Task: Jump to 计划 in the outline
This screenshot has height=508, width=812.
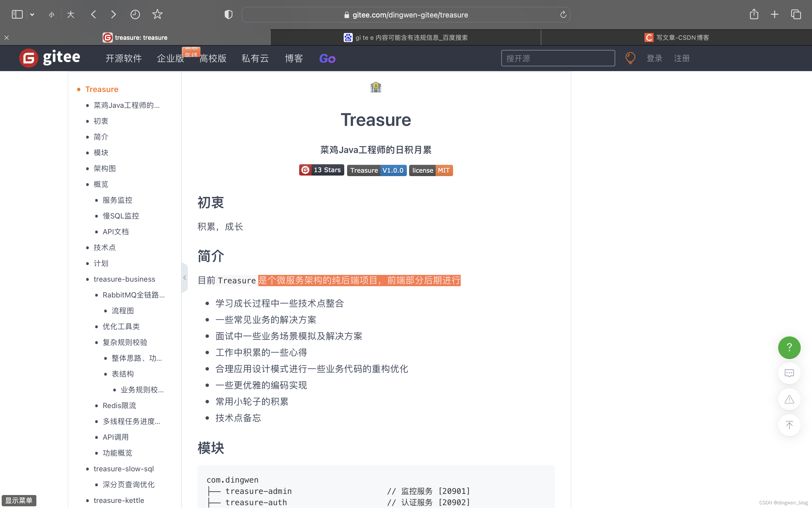Action: tap(101, 263)
